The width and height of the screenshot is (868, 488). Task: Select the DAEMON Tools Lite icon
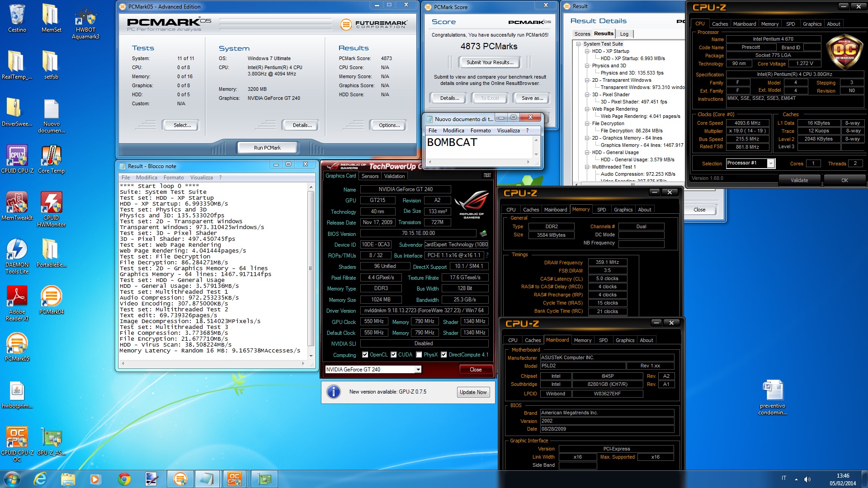click(x=17, y=257)
